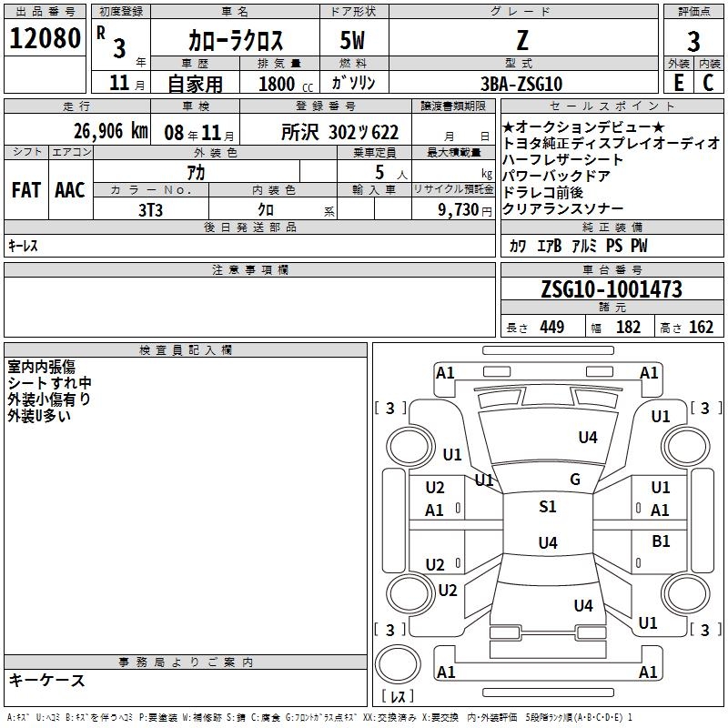Click the アルミ equipment code
This screenshot has height=728, width=728.
point(584,246)
